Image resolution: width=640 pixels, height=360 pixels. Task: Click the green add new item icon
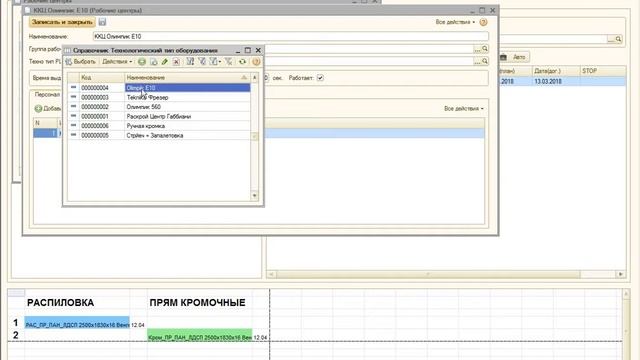point(142,62)
